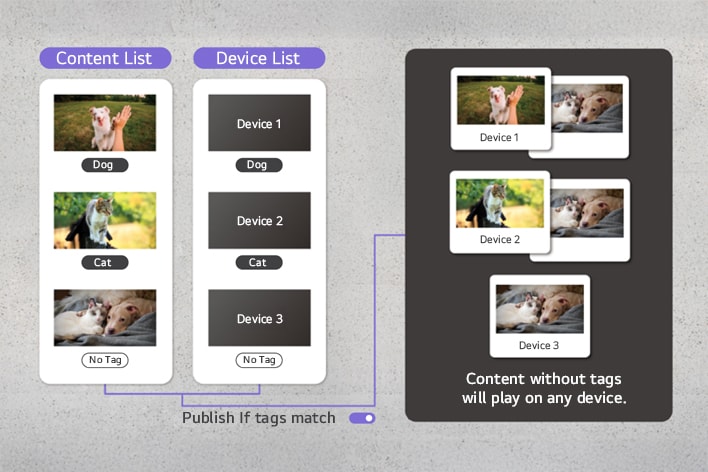Click the No Tag label under Device 3
Screen dimensions: 708x472
pos(259,360)
